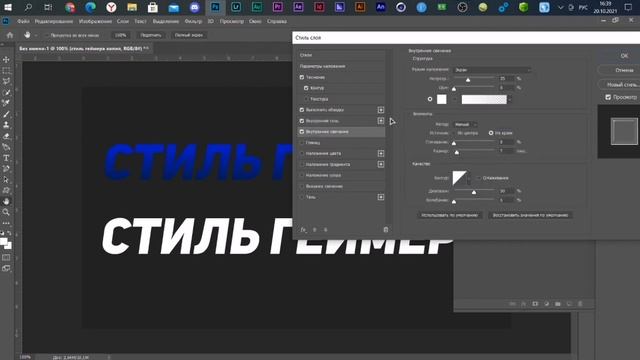The image size is (640, 360).
Task: Open the Фильтр menu
Action: pyautogui.click(x=193, y=21)
